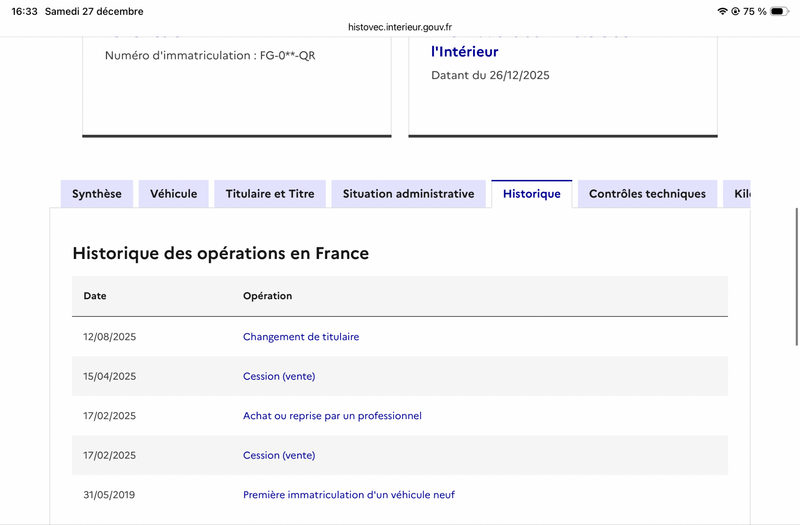Tap the battery icon in status bar
The height and width of the screenshot is (525, 800).
780,11
